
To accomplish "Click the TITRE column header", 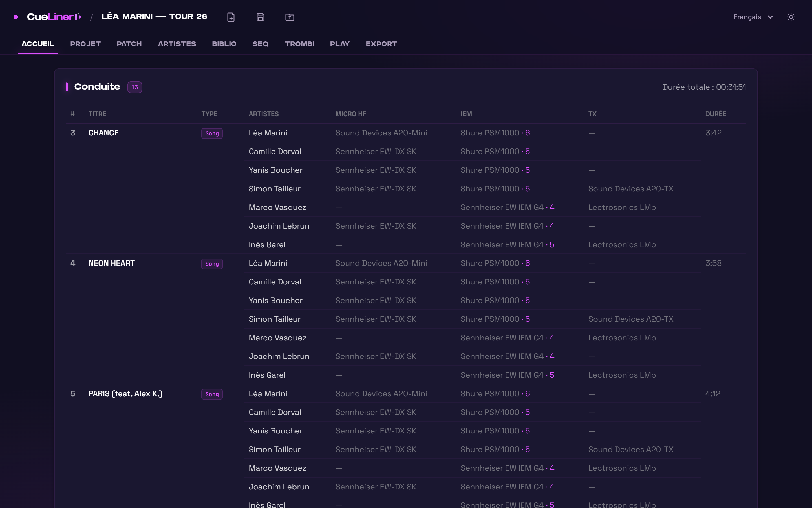I will tap(97, 114).
